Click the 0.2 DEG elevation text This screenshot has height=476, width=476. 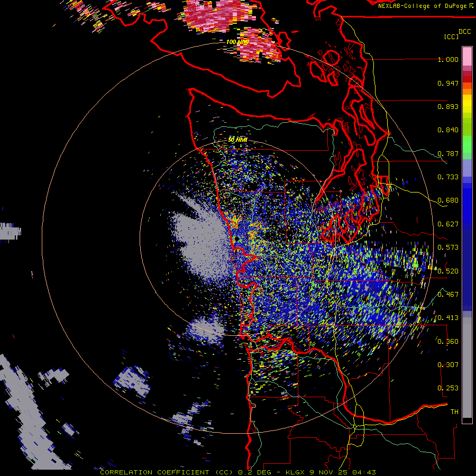pos(254,472)
